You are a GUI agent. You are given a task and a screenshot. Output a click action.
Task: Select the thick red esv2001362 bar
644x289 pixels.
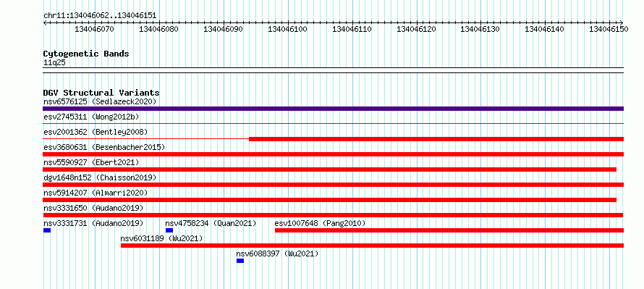coord(436,139)
